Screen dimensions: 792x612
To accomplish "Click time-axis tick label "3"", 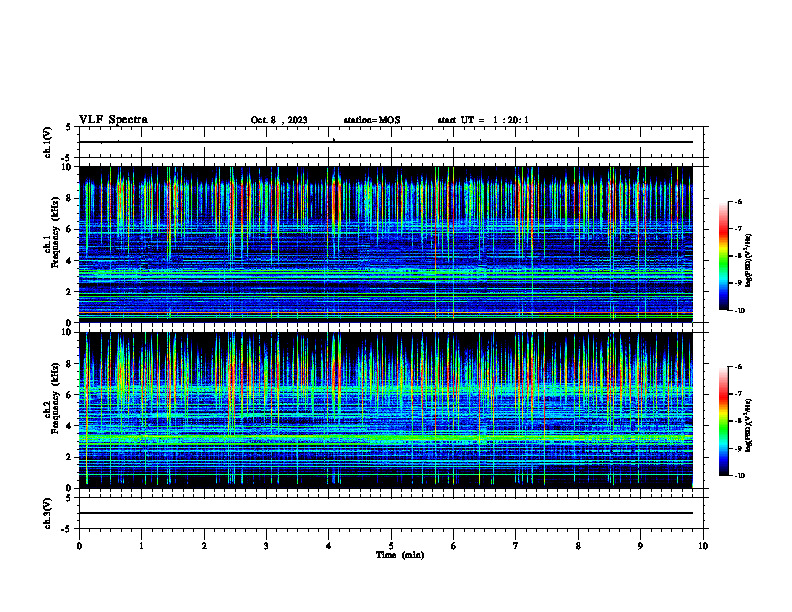I will (266, 546).
